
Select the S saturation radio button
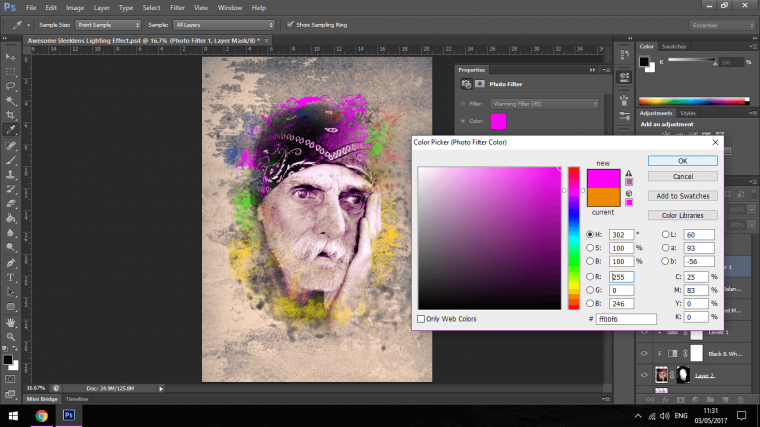(590, 248)
